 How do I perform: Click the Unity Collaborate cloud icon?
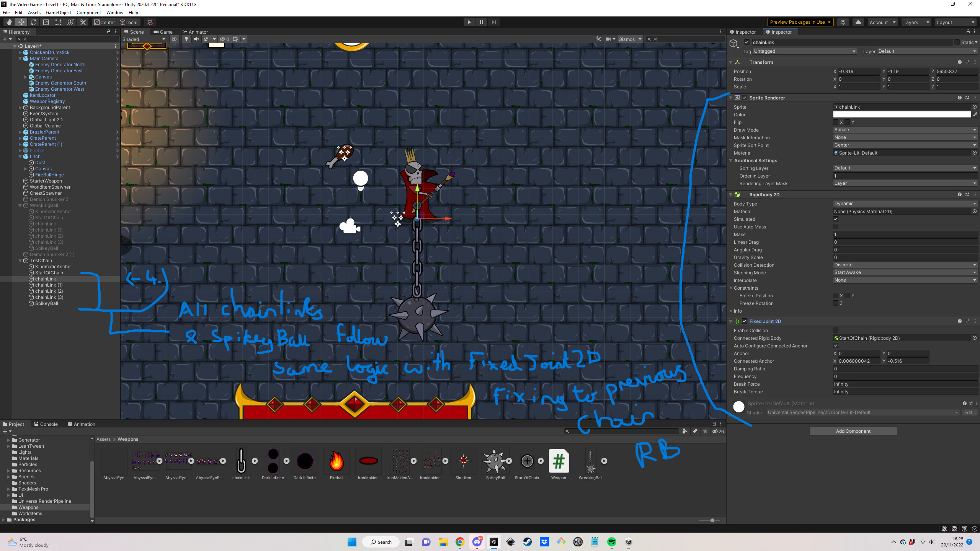(x=857, y=22)
